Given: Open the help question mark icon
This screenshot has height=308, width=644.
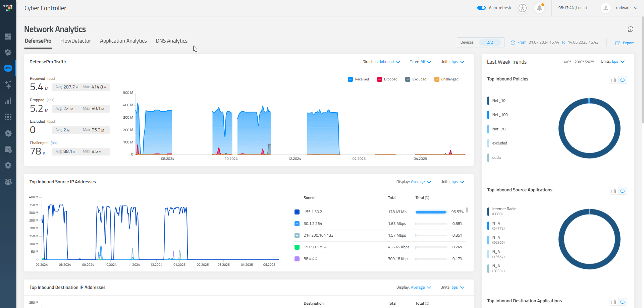Looking at the screenshot, I should [x=631, y=29].
